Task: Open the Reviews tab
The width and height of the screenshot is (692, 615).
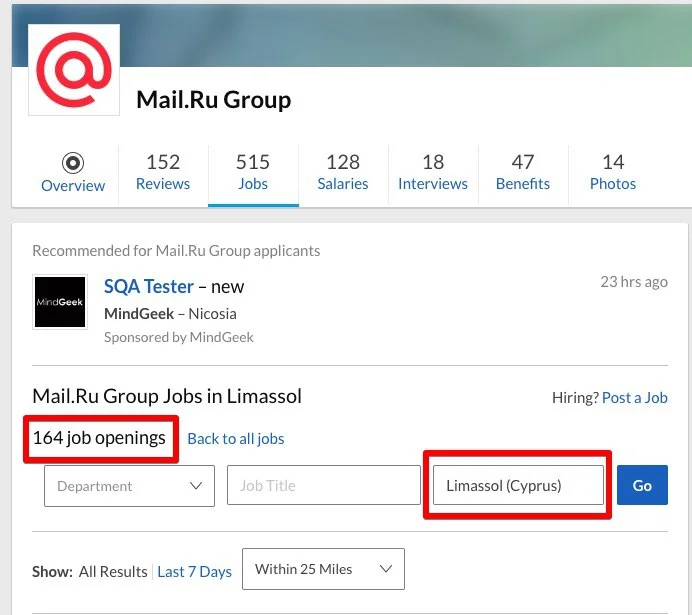Action: [163, 172]
